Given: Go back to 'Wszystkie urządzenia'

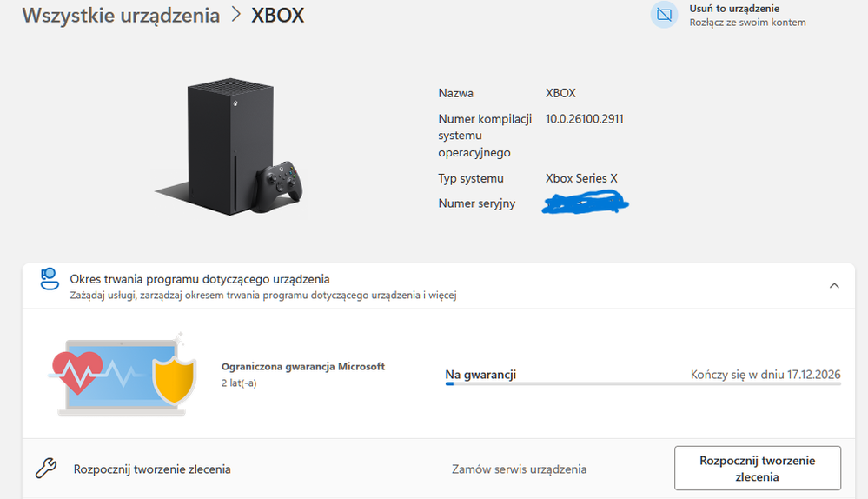Looking at the screenshot, I should point(121,16).
